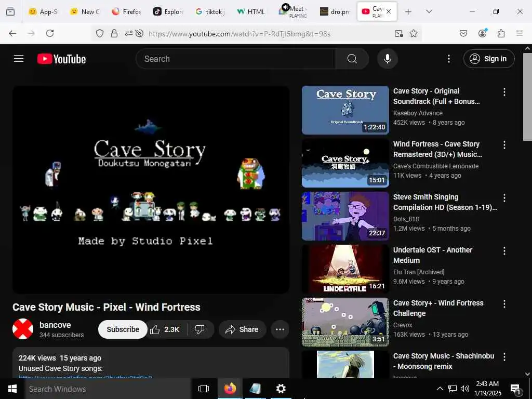This screenshot has height=399, width=532.
Task: Open a new tab with plus button
Action: [408, 11]
